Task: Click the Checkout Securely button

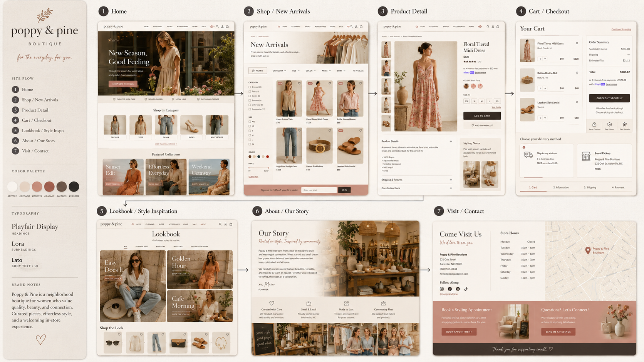Action: pyautogui.click(x=609, y=98)
